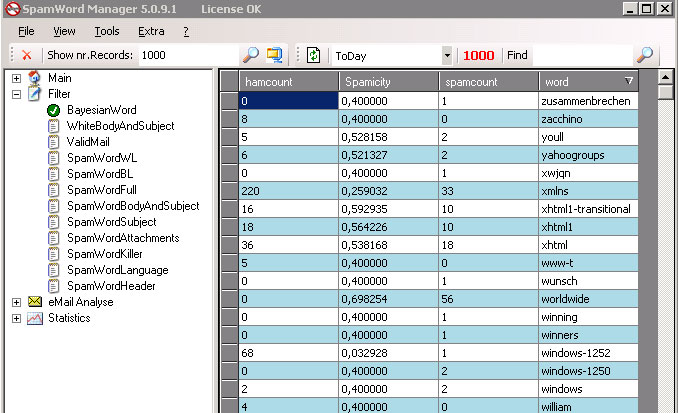This screenshot has height=413, width=678.
Task: Click the Show nr.Records input field
Action: tap(188, 55)
